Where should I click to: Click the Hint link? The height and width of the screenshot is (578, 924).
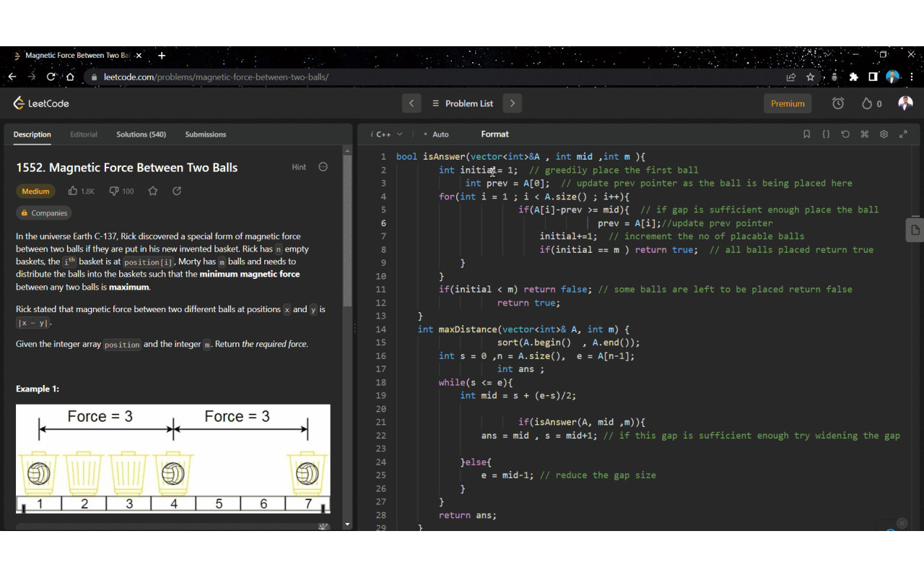[x=299, y=167]
